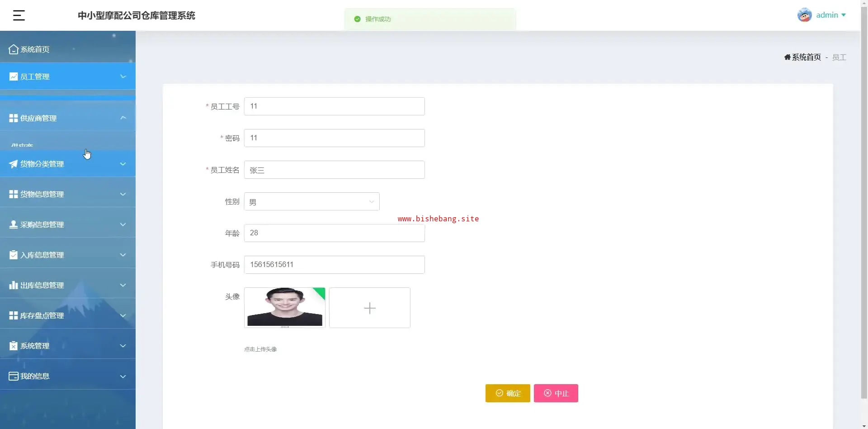
Task: Click the 中小型摩配公司仓库管理系统 title
Action: [x=137, y=15]
